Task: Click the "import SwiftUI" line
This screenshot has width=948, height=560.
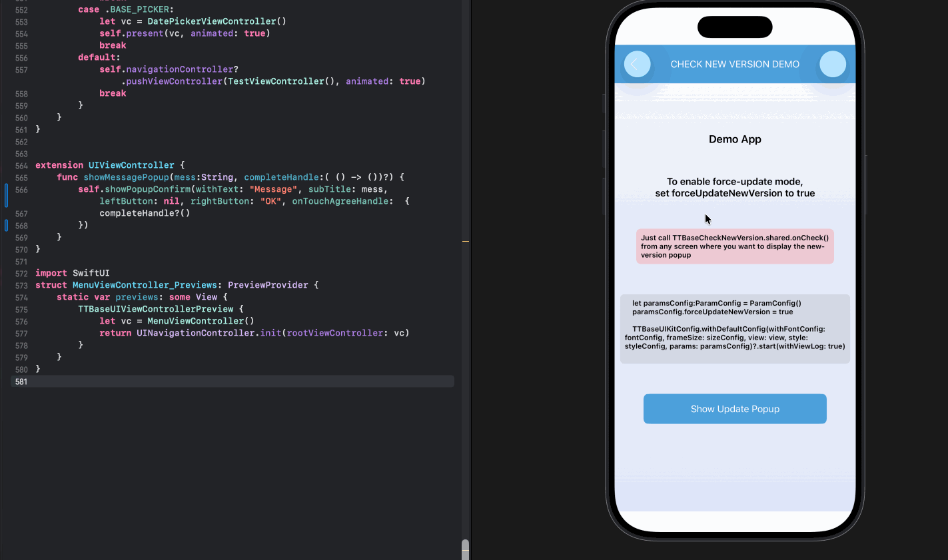Action: (73, 273)
